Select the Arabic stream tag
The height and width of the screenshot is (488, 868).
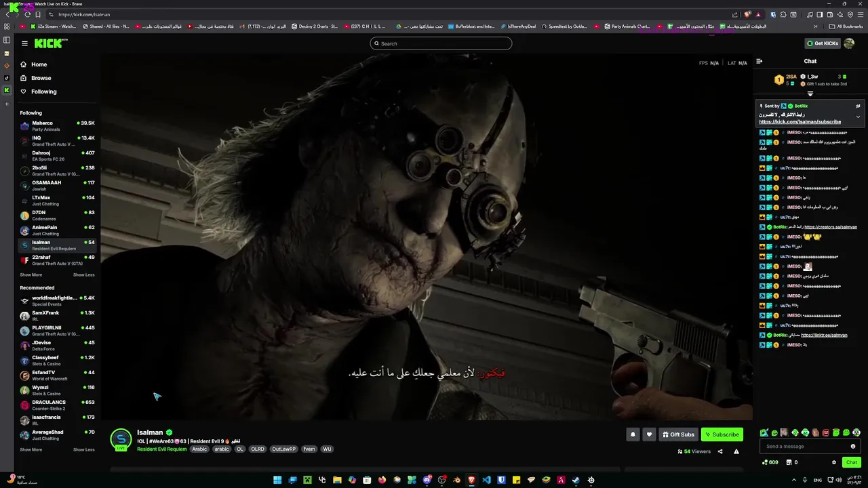coord(199,449)
